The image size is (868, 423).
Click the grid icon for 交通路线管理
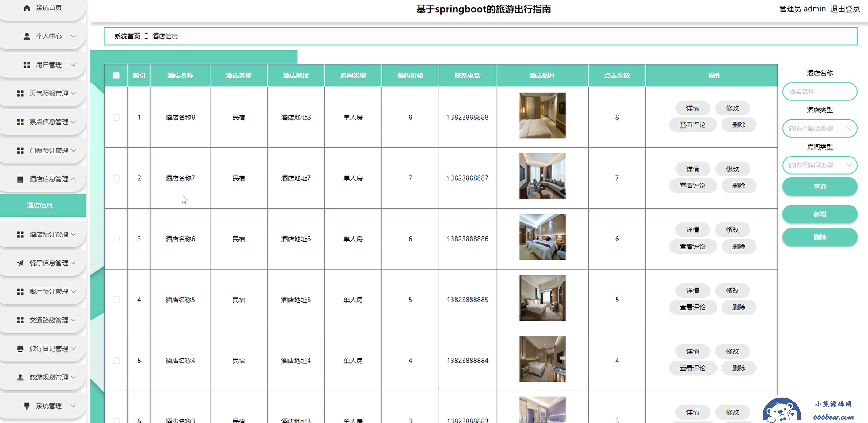click(x=20, y=320)
